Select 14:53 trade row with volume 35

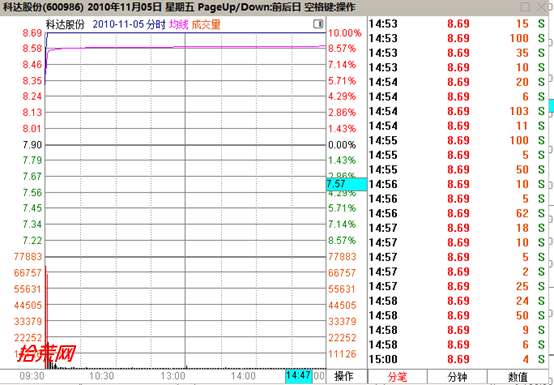(457, 53)
